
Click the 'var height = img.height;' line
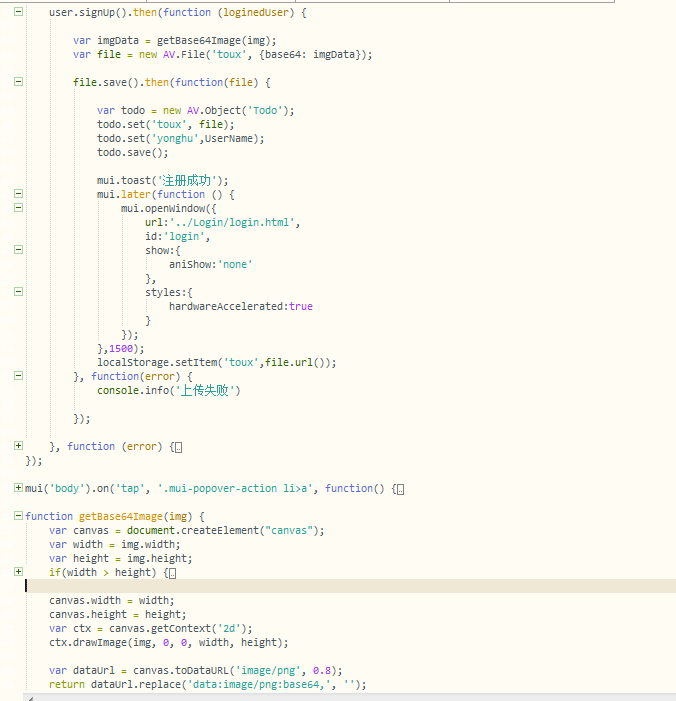[x=121, y=558]
